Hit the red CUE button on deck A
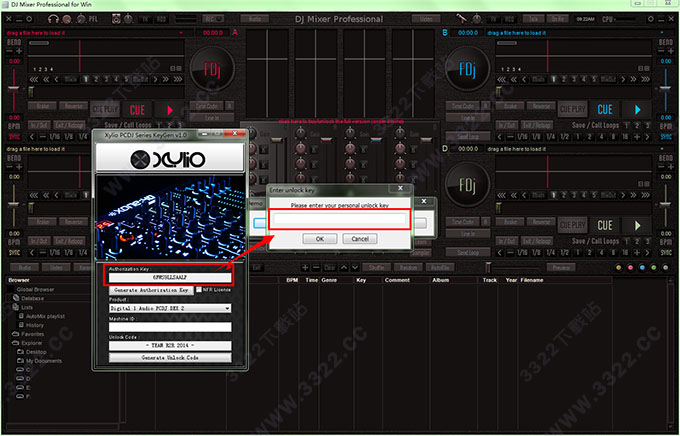 click(137, 110)
